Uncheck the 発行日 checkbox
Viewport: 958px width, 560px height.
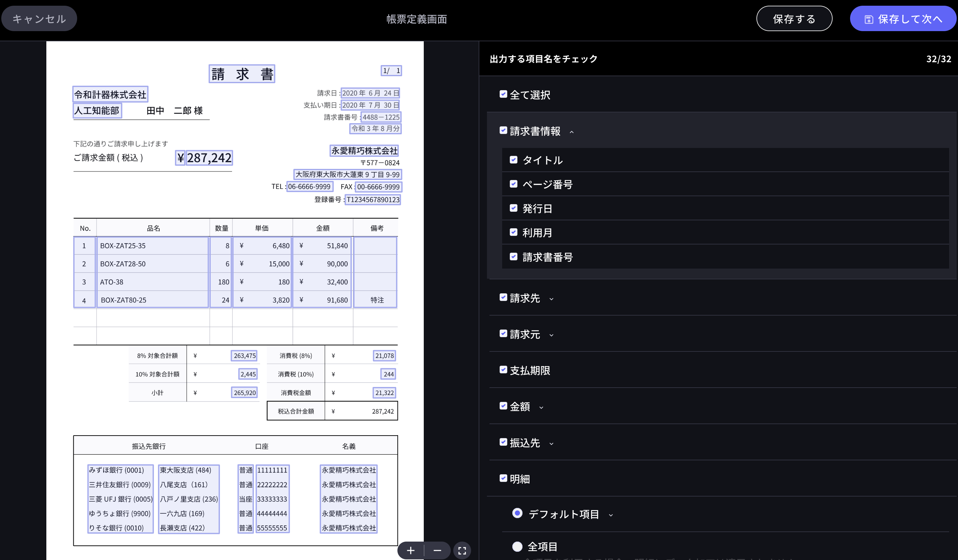coord(514,208)
